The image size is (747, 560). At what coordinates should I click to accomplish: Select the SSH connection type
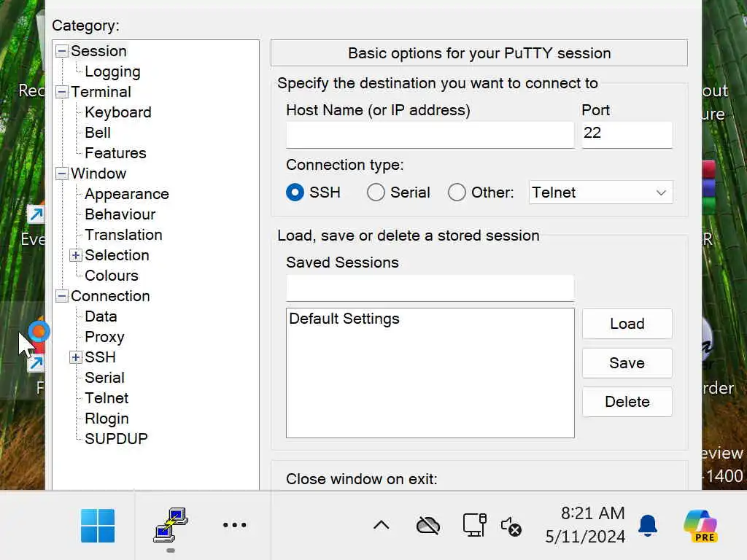pyautogui.click(x=295, y=192)
